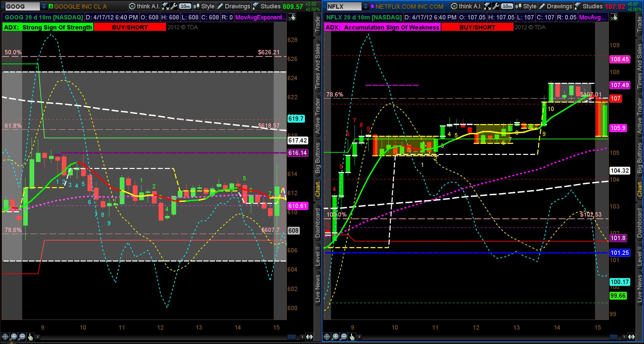Open Times And Sales tab beside GOOG chart
This screenshot has height=344, width=644.
[x=318, y=66]
